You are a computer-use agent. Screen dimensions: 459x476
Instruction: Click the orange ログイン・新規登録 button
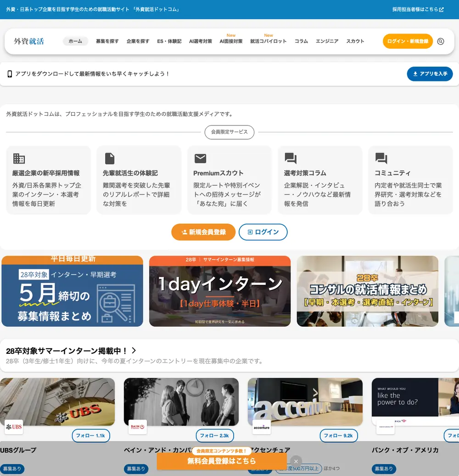pos(408,41)
